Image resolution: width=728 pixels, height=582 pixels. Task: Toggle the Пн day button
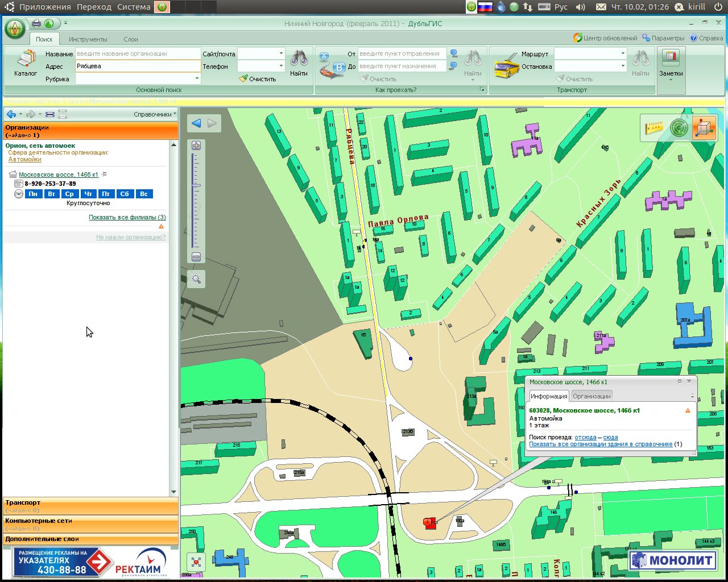[x=33, y=194]
